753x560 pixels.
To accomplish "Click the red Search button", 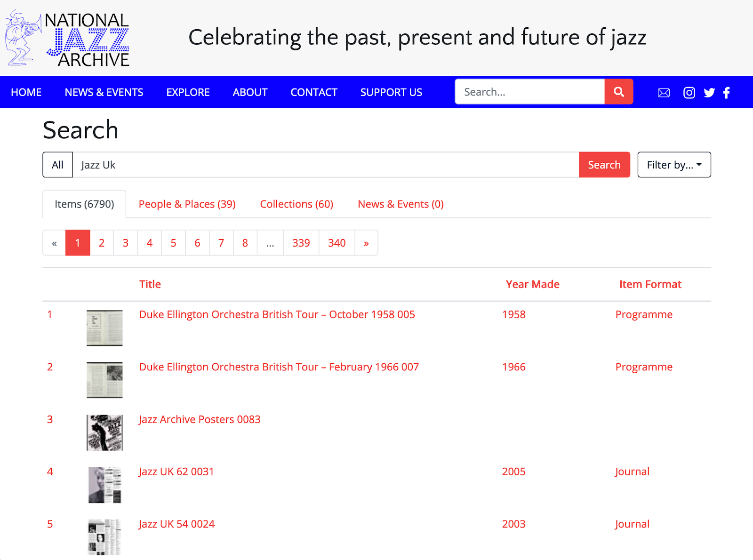I will (x=604, y=165).
